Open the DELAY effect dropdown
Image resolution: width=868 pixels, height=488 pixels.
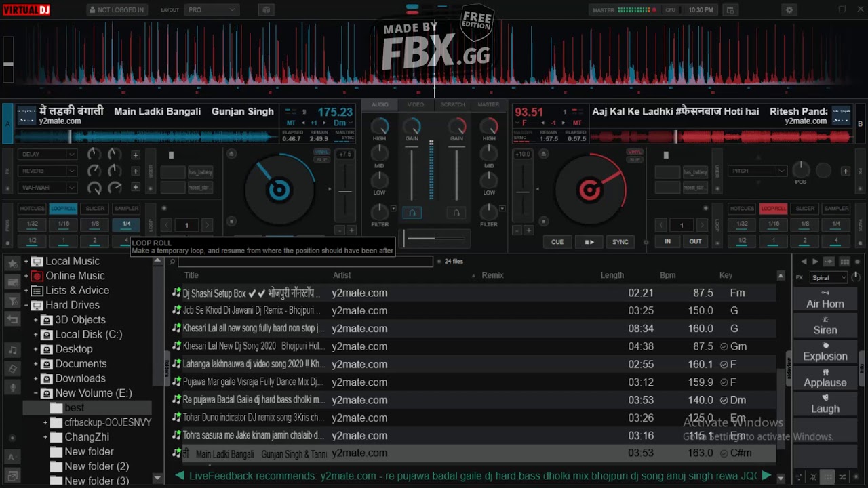pyautogui.click(x=47, y=155)
